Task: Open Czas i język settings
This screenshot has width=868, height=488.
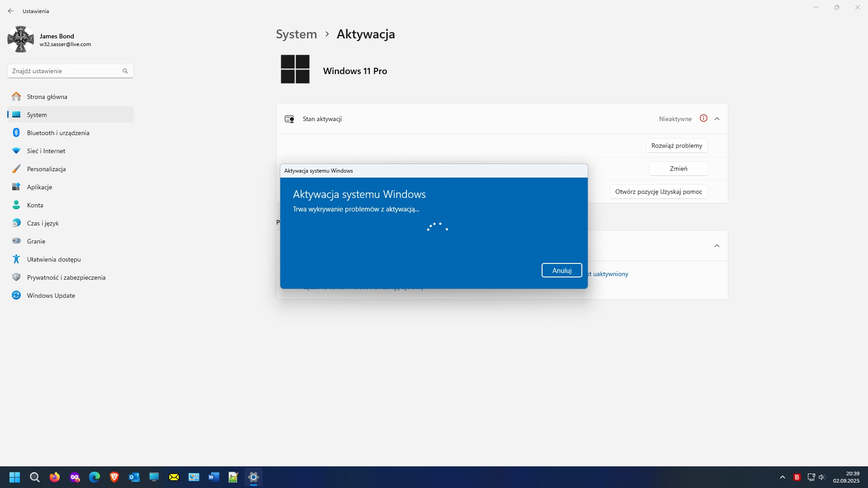Action: [x=71, y=223]
